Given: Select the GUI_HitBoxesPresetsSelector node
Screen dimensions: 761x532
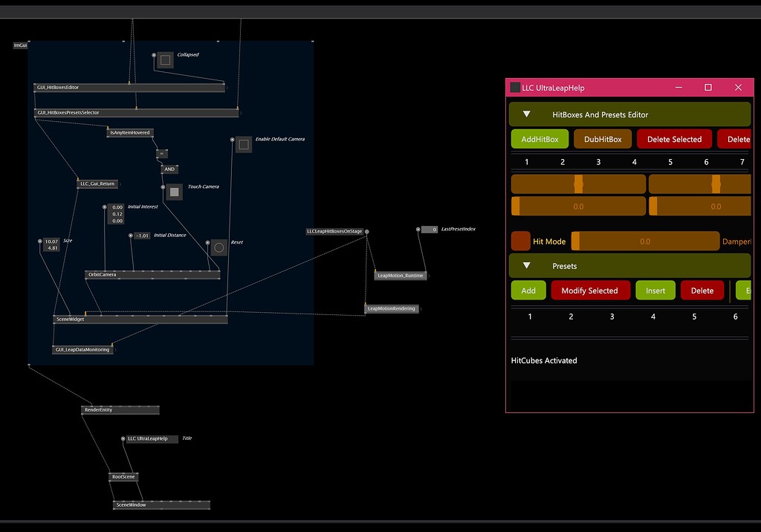Looking at the screenshot, I should pyautogui.click(x=137, y=113).
